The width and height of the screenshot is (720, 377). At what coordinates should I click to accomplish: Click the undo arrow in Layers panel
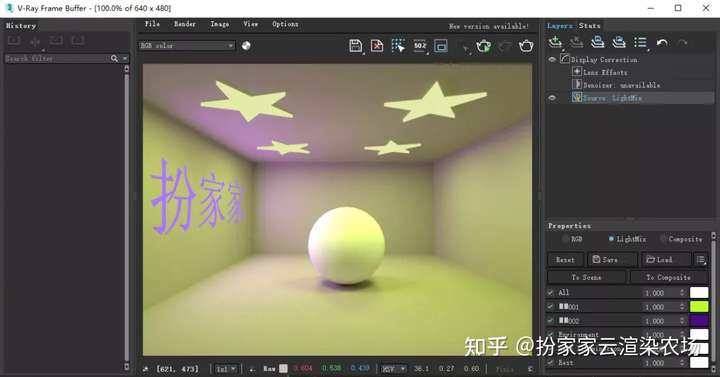click(662, 43)
